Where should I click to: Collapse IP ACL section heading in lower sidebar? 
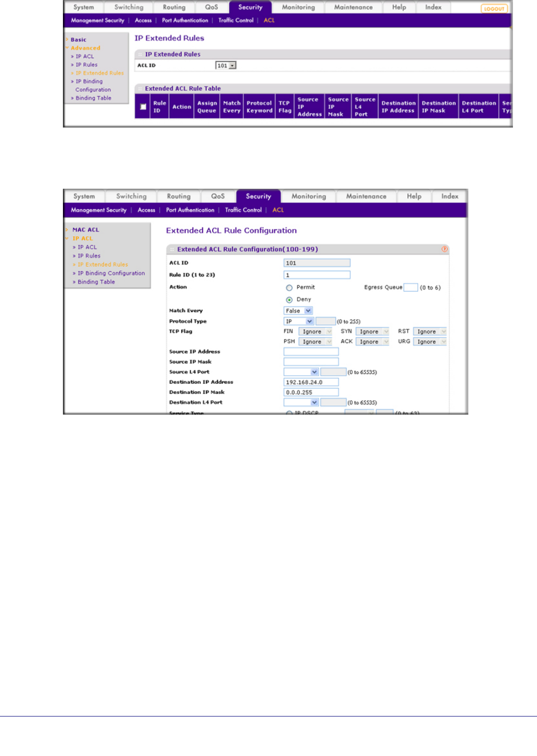tap(82, 238)
